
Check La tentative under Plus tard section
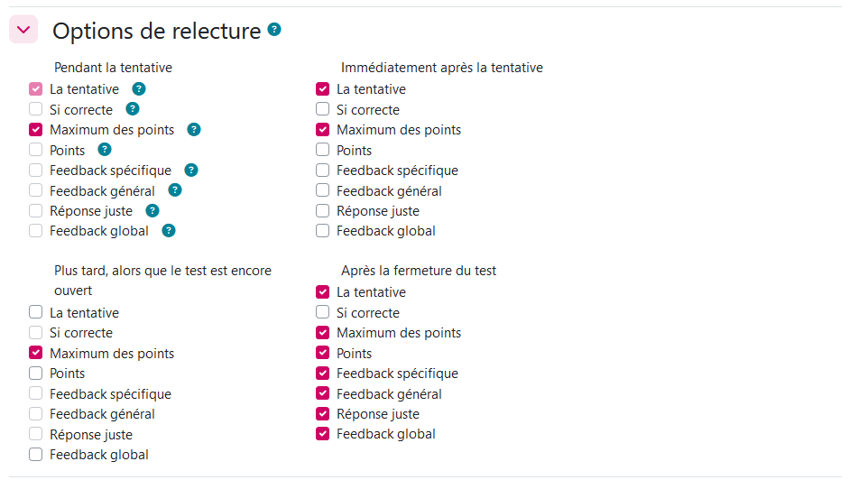[x=36, y=312]
